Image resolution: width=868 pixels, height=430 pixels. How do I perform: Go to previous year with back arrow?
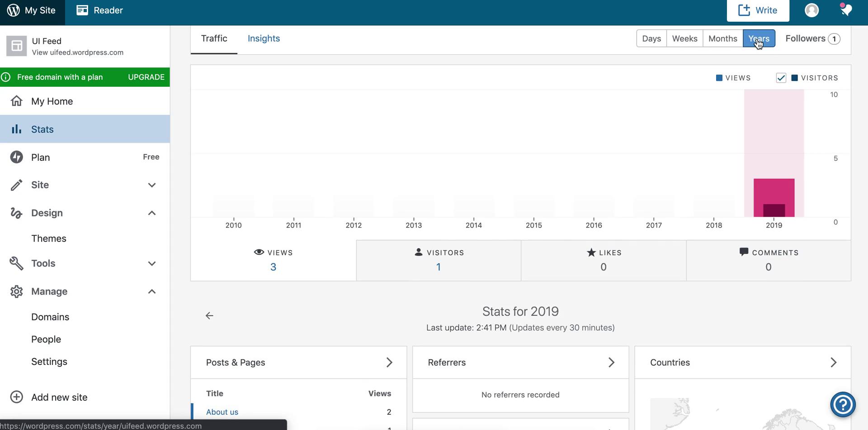(x=209, y=315)
